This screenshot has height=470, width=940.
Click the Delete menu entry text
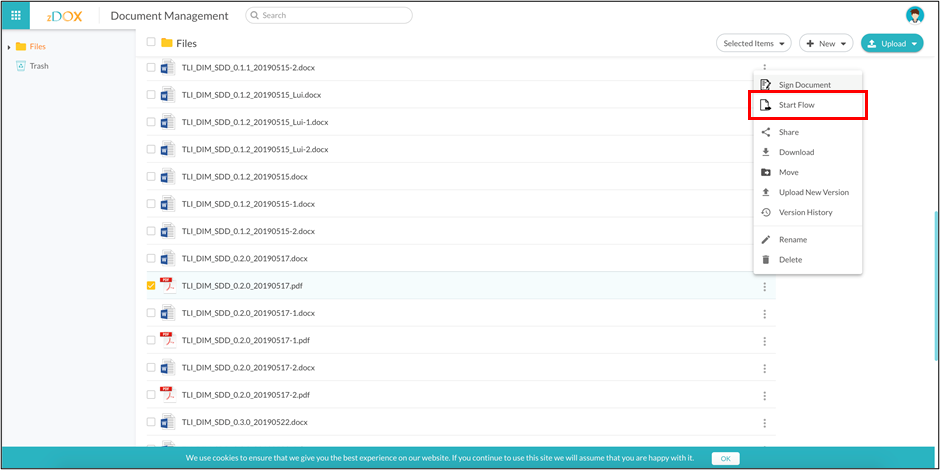790,260
